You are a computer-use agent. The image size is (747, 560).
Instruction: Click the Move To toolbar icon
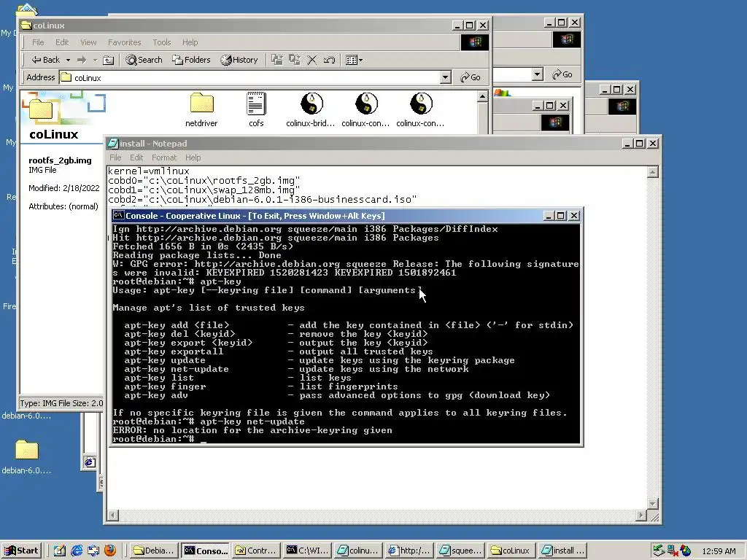click(x=276, y=60)
